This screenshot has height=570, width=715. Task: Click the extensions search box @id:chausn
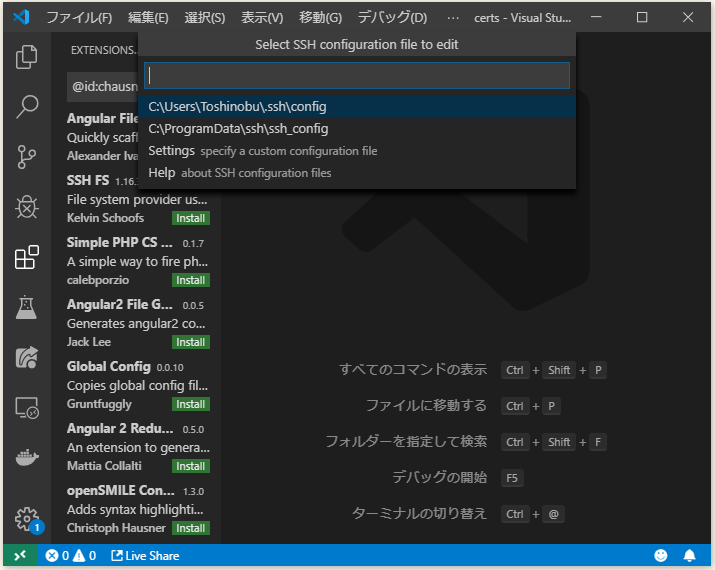pyautogui.click(x=103, y=87)
